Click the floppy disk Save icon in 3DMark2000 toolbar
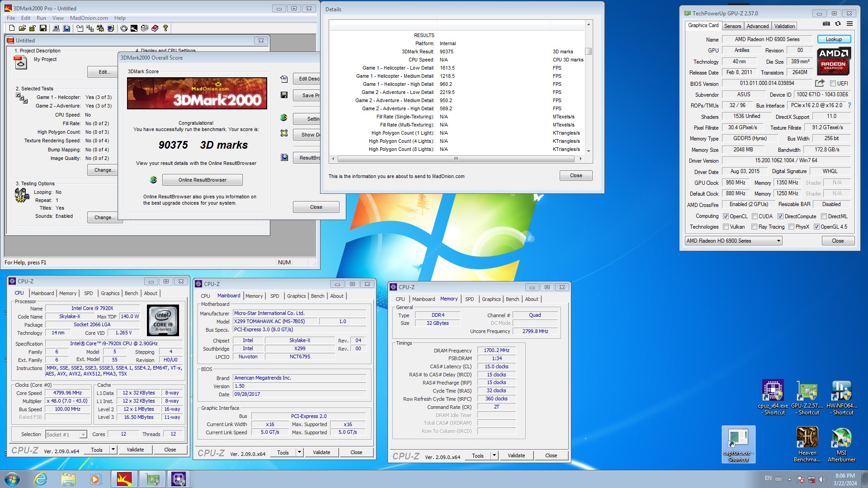 point(43,28)
